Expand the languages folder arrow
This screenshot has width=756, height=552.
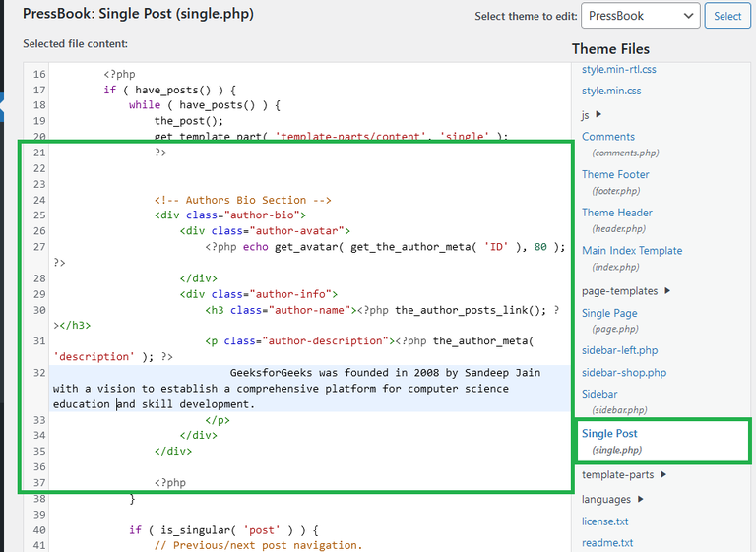coord(640,499)
